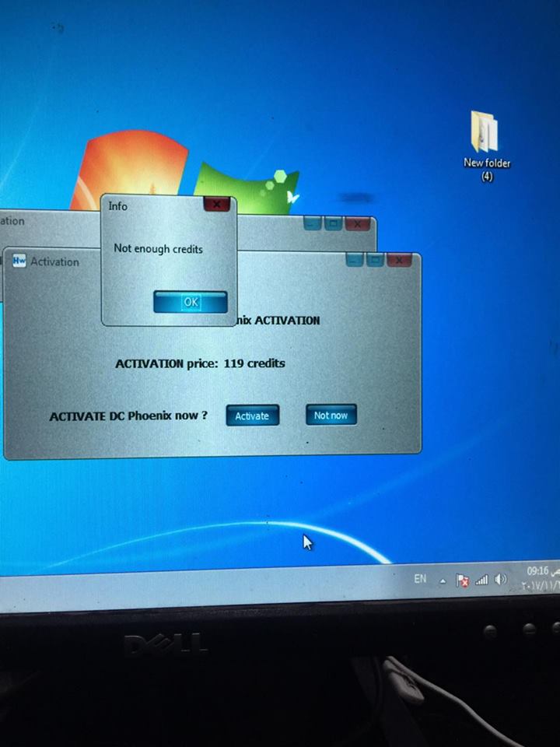
Task: Close the background window behind Activation
Action: (357, 223)
